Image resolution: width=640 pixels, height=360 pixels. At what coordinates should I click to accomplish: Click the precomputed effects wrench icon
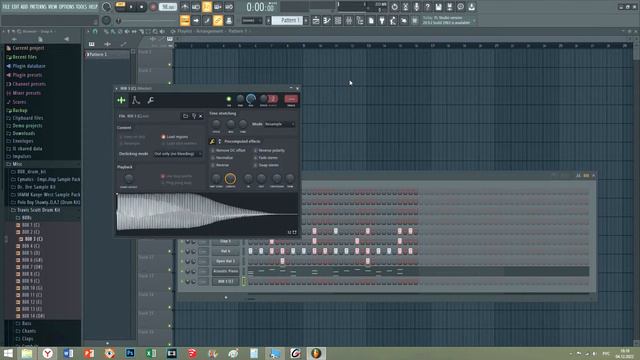[x=212, y=141]
